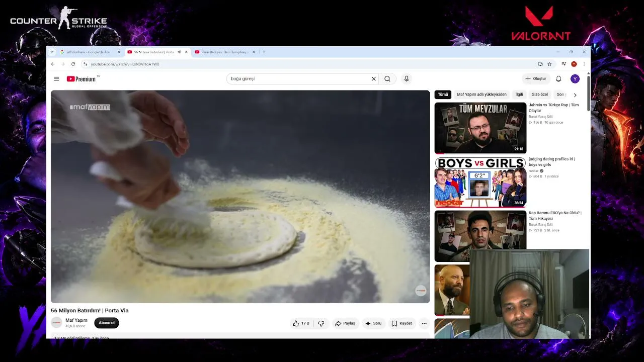Image resolution: width=644 pixels, height=362 pixels.
Task: Open the Tüm Mevzular video thumbnail
Action: pyautogui.click(x=480, y=128)
